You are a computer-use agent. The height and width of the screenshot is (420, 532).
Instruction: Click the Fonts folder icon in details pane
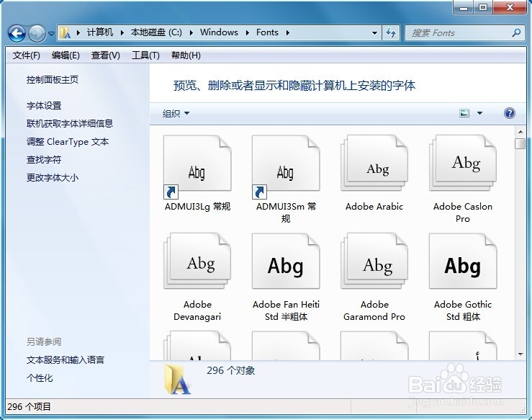177,379
